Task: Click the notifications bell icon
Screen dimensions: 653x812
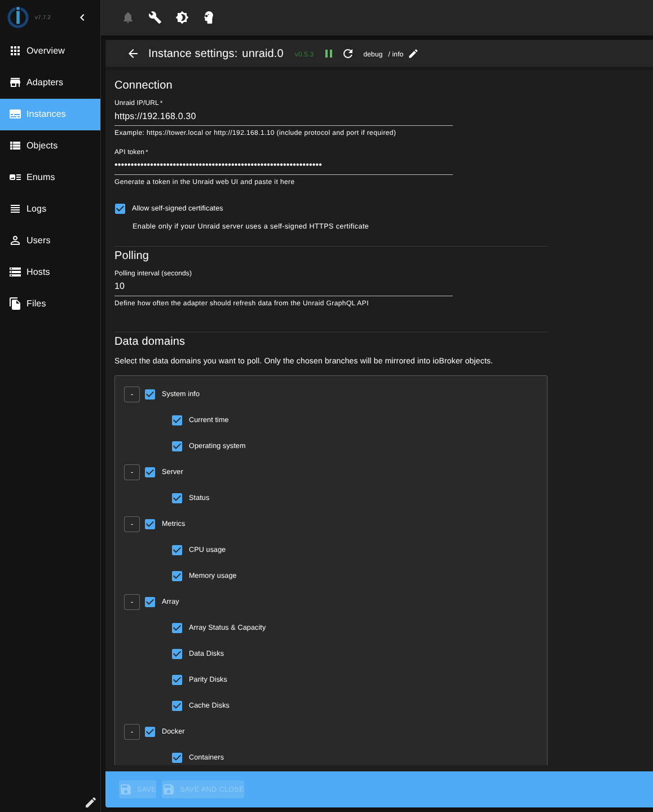Action: (x=128, y=17)
